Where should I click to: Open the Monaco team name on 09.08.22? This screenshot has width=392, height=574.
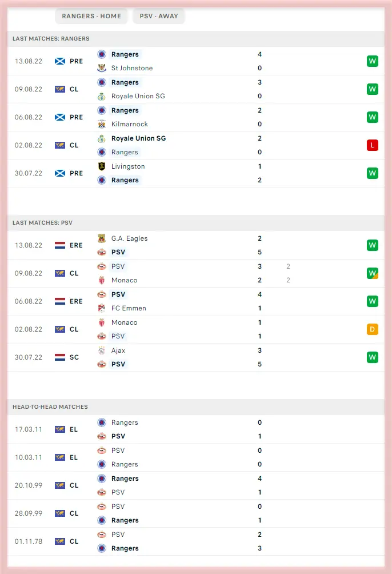point(124,280)
